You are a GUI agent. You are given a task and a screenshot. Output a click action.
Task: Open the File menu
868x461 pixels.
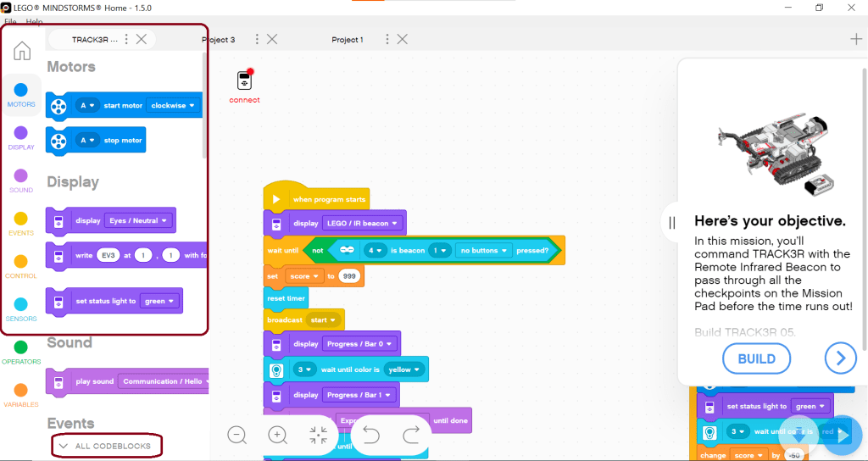pos(10,22)
